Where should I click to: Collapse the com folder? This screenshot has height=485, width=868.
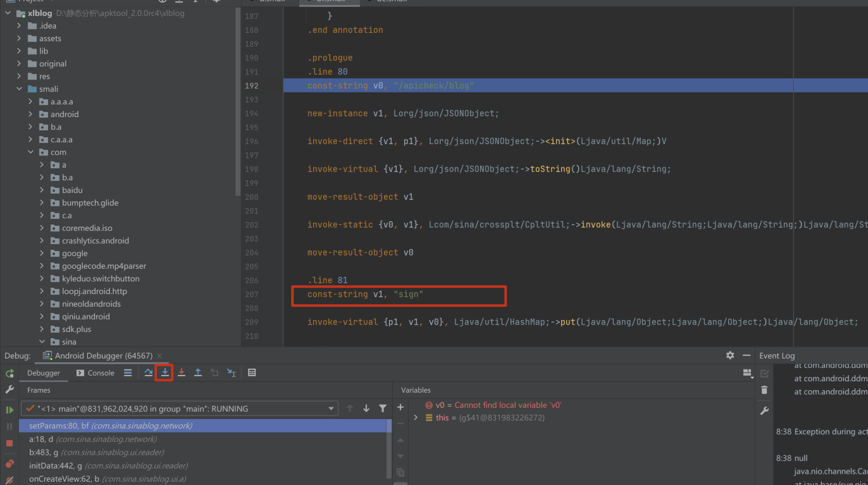[x=31, y=152]
